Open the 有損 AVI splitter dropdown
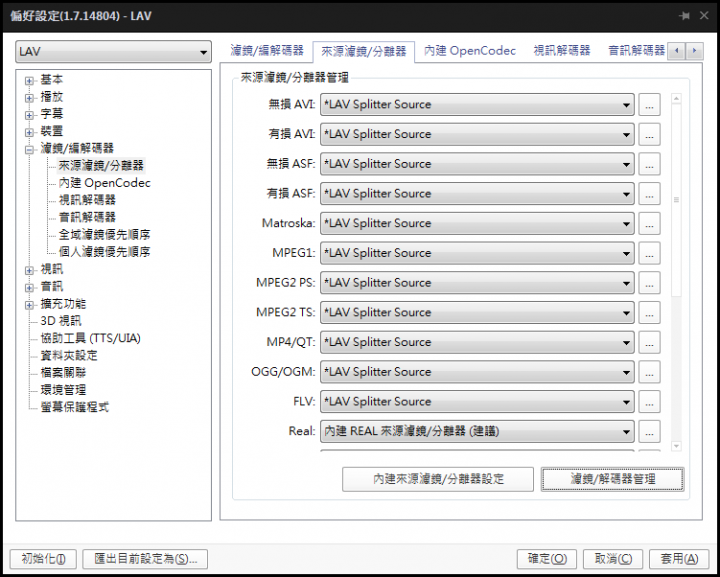 coord(477,134)
